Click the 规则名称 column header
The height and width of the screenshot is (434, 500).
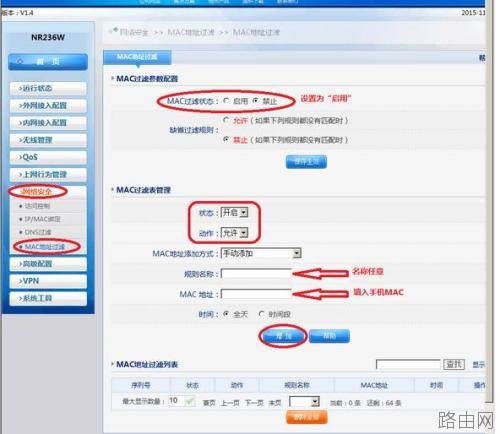pyautogui.click(x=297, y=385)
